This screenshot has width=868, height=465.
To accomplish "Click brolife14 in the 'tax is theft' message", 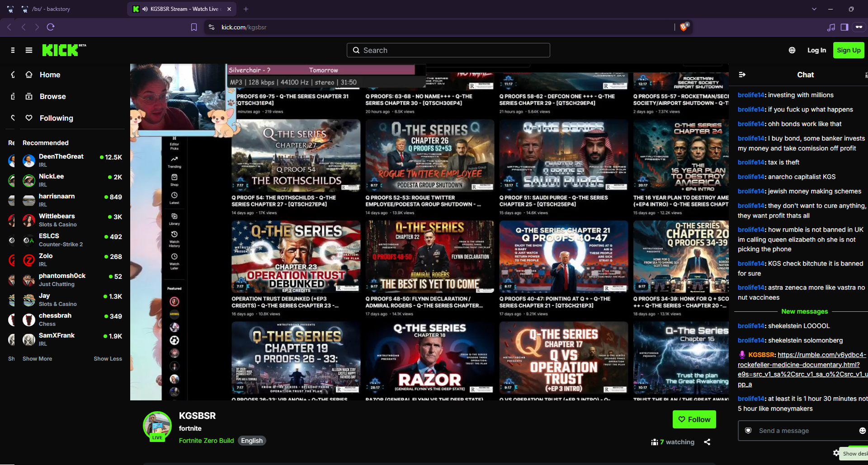I will coord(752,162).
